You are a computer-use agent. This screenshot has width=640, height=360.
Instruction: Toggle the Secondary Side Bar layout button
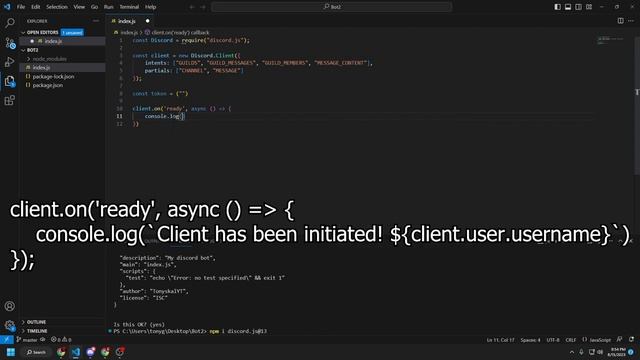pyautogui.click(x=578, y=7)
